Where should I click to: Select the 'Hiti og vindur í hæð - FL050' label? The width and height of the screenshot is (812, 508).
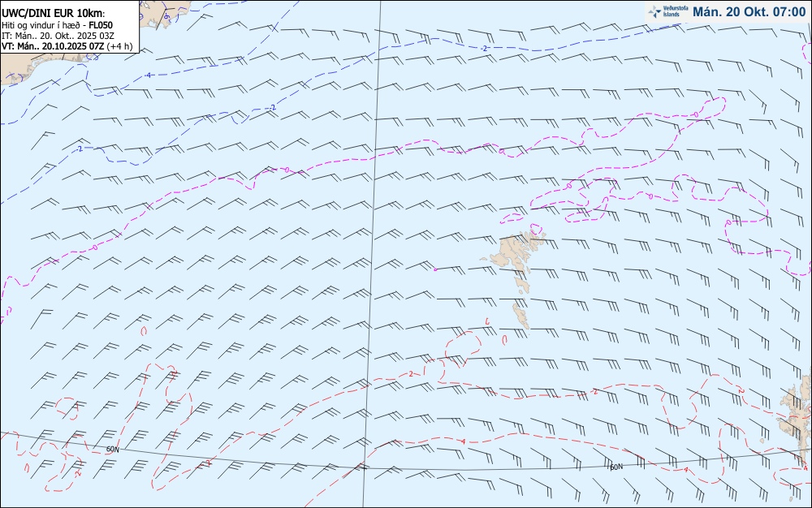pos(57,25)
